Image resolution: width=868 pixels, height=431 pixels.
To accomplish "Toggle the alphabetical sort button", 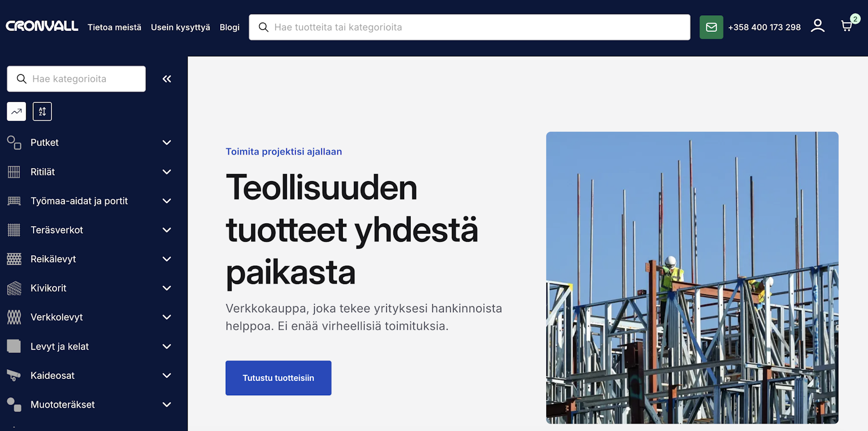I will [42, 112].
